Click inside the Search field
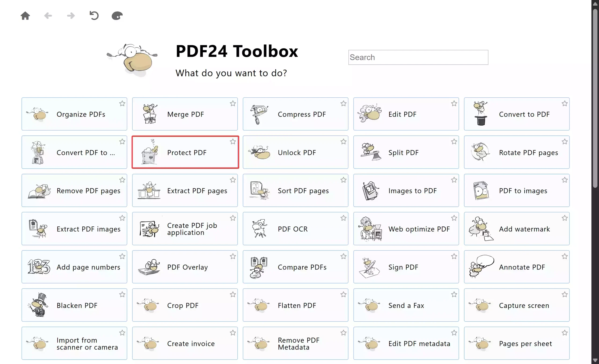The image size is (599, 364). (x=418, y=57)
